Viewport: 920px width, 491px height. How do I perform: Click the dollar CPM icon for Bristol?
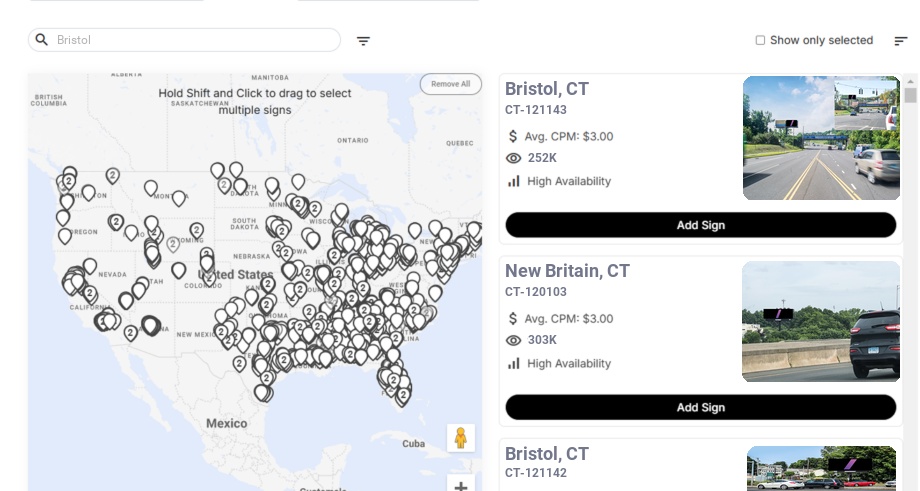514,136
